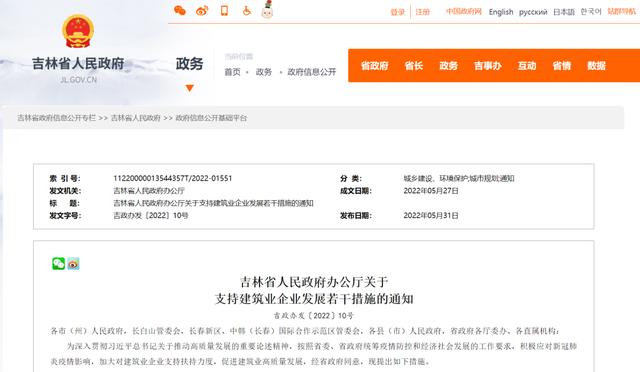
Task: Click the mascot avatar icon
Action: coord(267,10)
